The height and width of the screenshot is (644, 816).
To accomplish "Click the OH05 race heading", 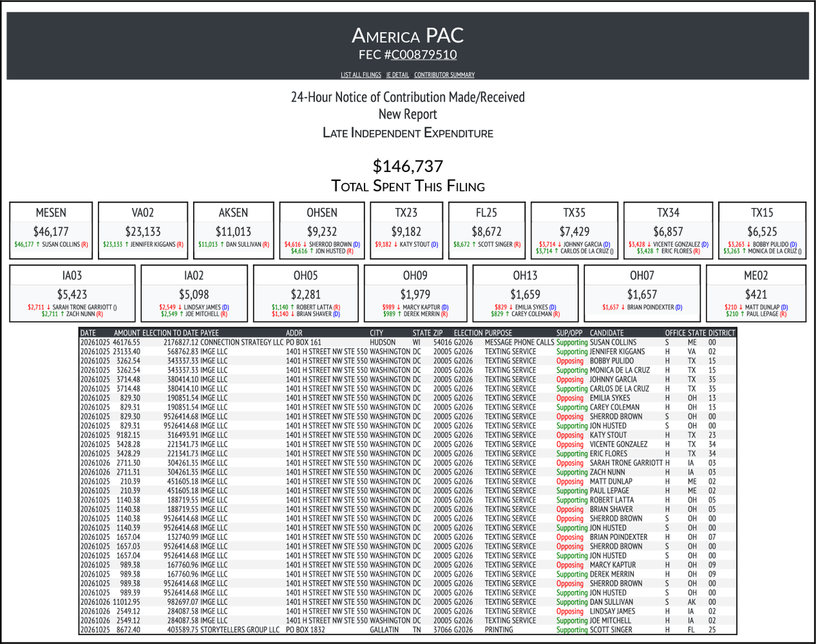I will coord(306,277).
